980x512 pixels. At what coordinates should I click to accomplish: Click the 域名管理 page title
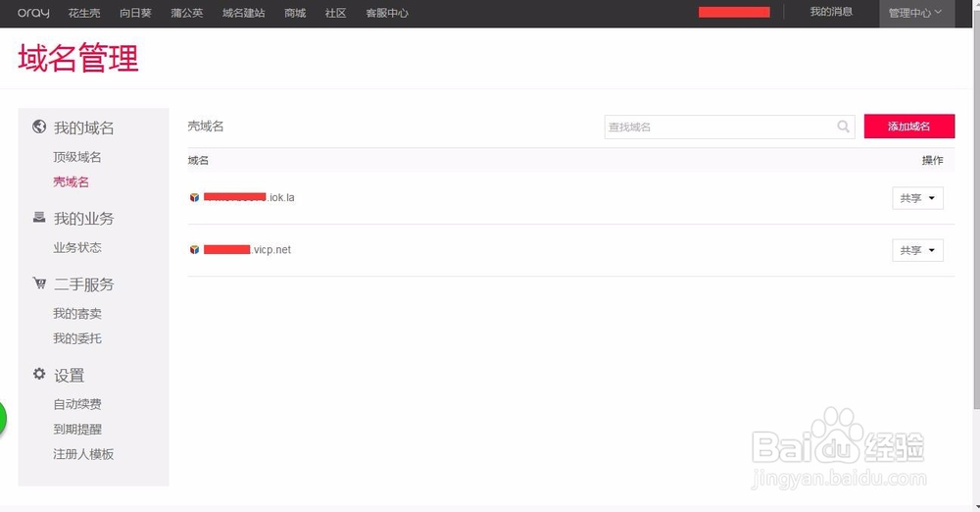pos(78,58)
